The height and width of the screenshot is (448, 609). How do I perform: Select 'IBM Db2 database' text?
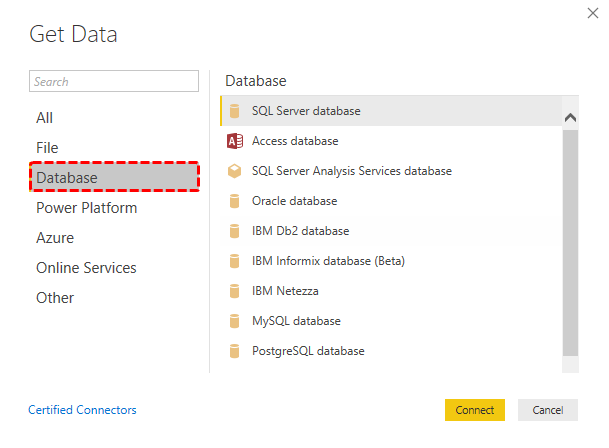301,231
